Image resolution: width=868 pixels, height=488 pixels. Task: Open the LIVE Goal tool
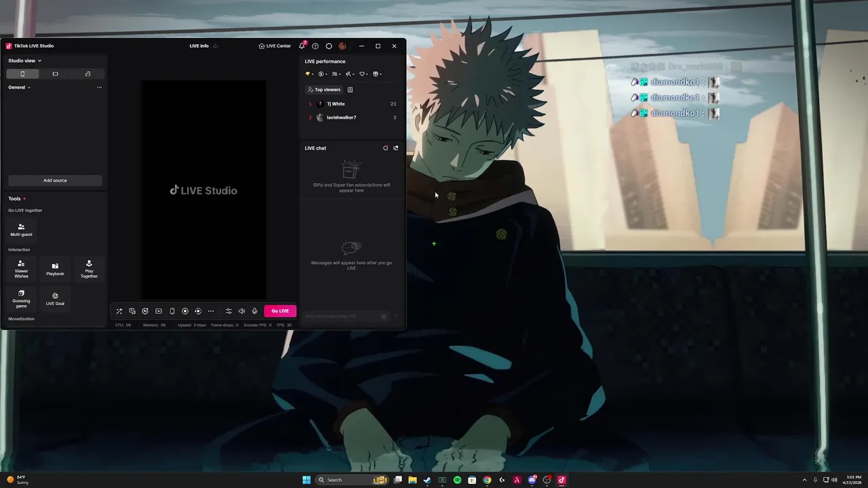(55, 299)
